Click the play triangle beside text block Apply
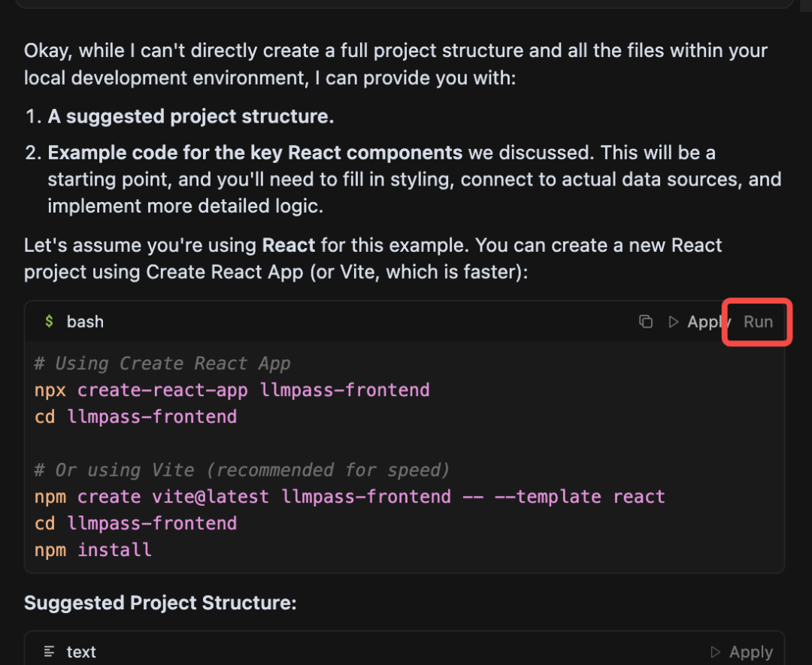Screen dimensions: 812x665 click(x=716, y=651)
